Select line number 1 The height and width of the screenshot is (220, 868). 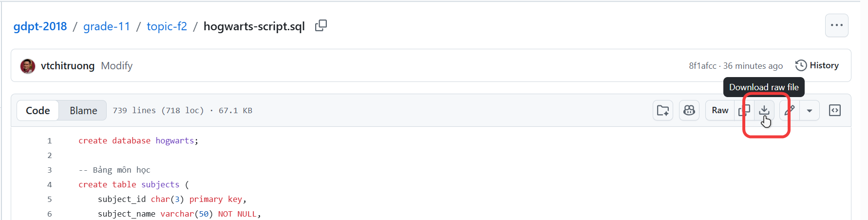49,141
